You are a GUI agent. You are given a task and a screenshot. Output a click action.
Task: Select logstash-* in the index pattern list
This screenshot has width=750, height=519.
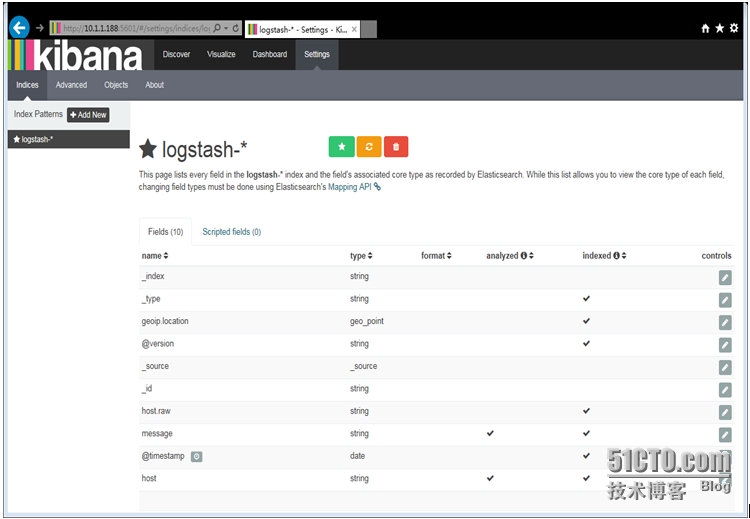(x=69, y=139)
